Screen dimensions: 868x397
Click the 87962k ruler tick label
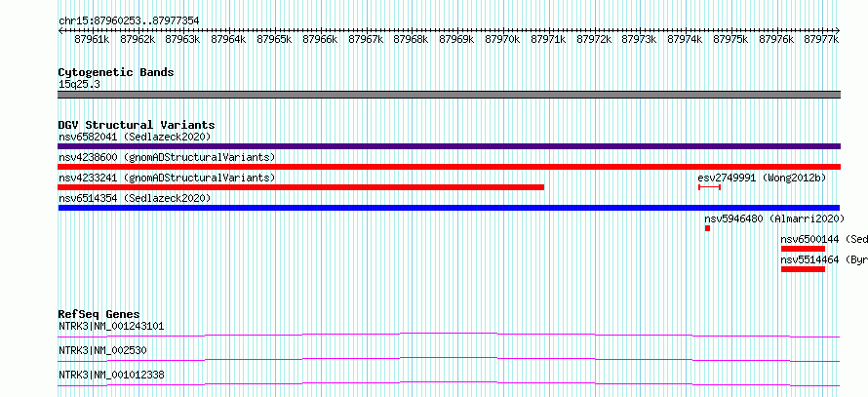click(138, 39)
